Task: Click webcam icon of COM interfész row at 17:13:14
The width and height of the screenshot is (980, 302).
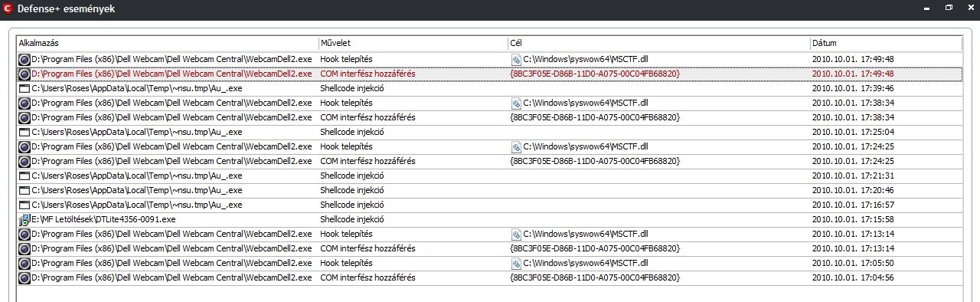Action: pyautogui.click(x=24, y=248)
